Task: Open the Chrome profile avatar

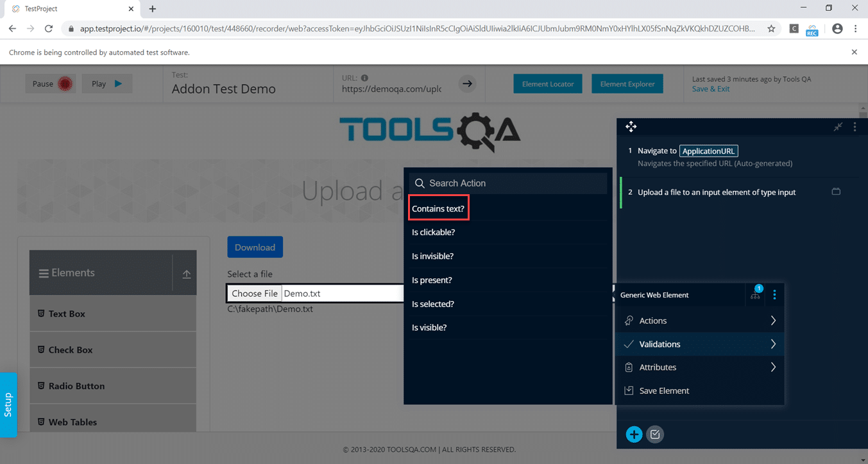Action: point(837,29)
